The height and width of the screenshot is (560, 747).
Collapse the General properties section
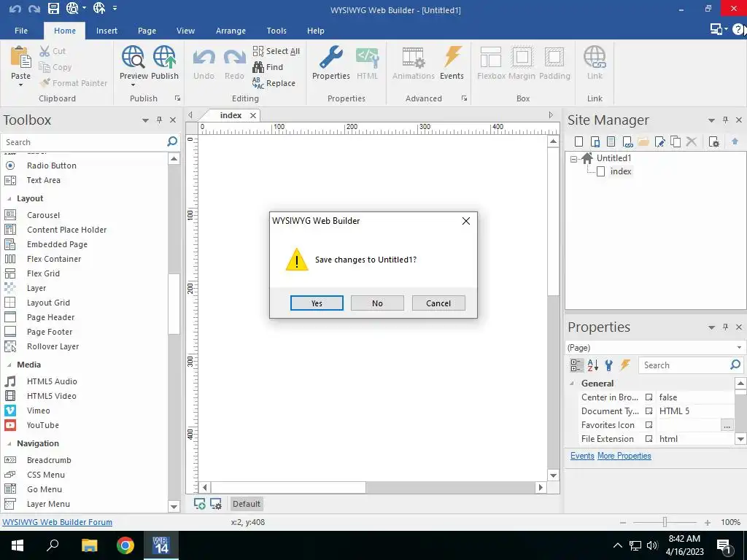572,384
